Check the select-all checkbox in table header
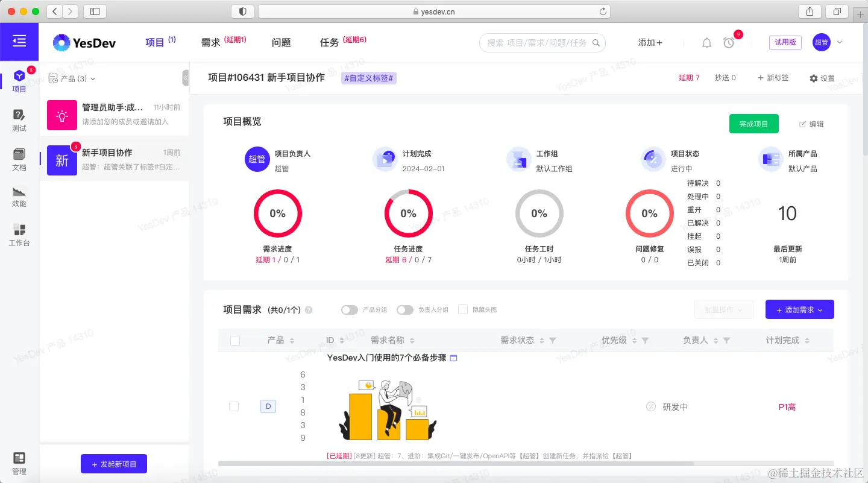868x483 pixels. pyautogui.click(x=235, y=341)
